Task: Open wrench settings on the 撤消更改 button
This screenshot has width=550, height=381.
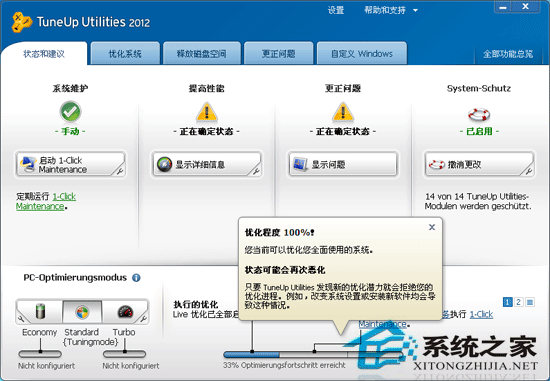Action: [x=529, y=171]
